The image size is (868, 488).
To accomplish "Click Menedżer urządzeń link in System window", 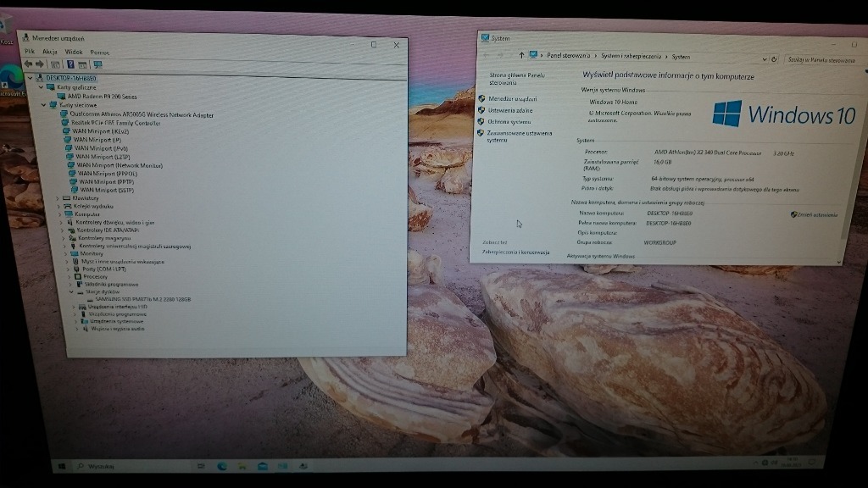I will (x=512, y=99).
